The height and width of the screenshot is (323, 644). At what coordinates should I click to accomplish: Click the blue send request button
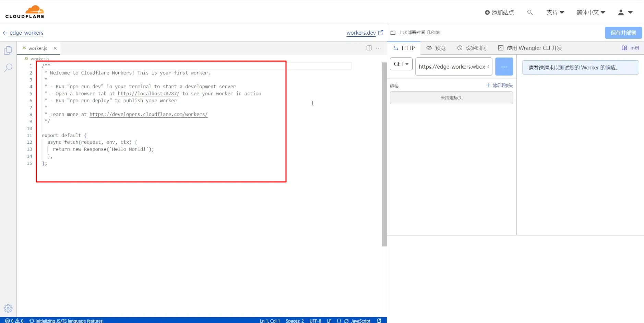(x=504, y=67)
